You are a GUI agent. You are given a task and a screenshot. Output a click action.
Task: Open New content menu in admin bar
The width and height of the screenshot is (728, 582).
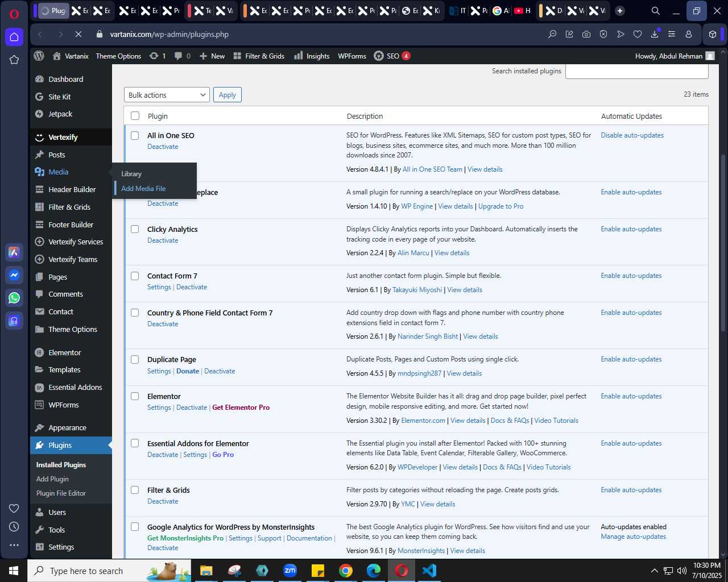(x=212, y=56)
